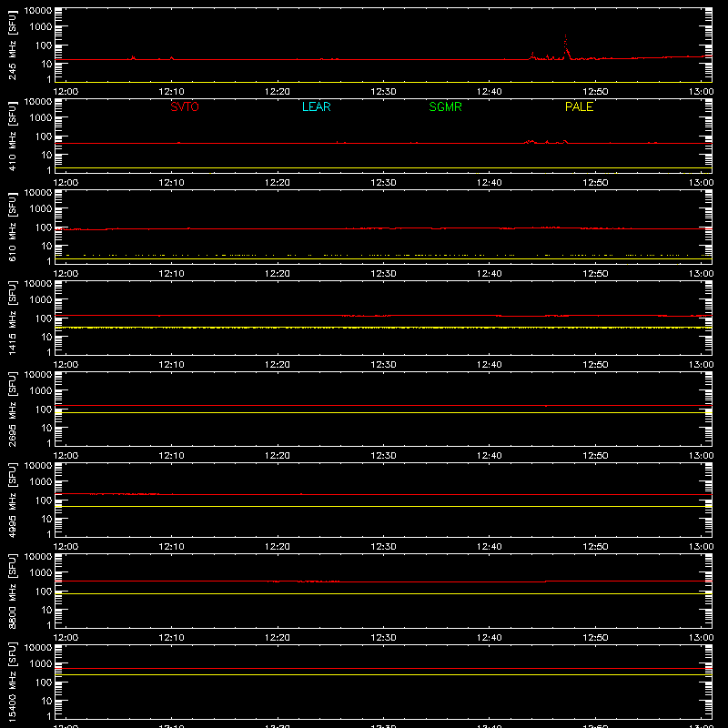Click 12:10 tick label under 2695 MHz panel

pyautogui.click(x=171, y=456)
